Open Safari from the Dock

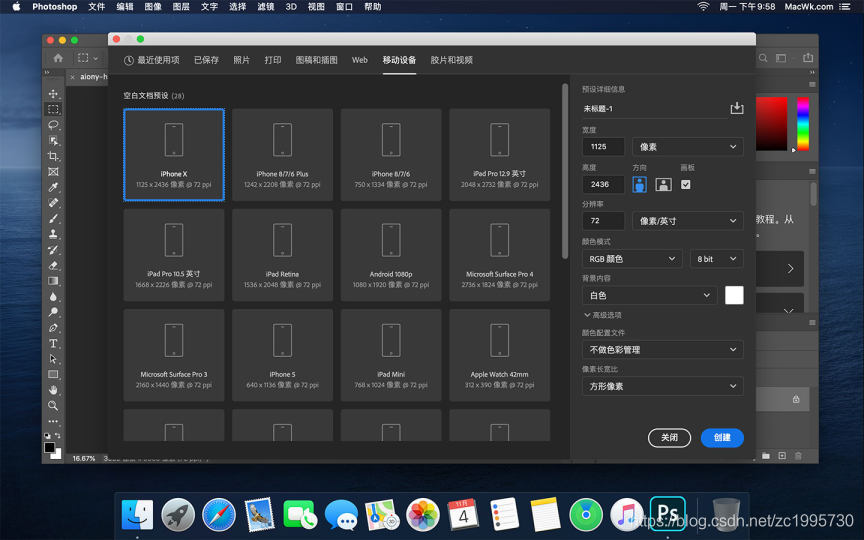tap(219, 515)
